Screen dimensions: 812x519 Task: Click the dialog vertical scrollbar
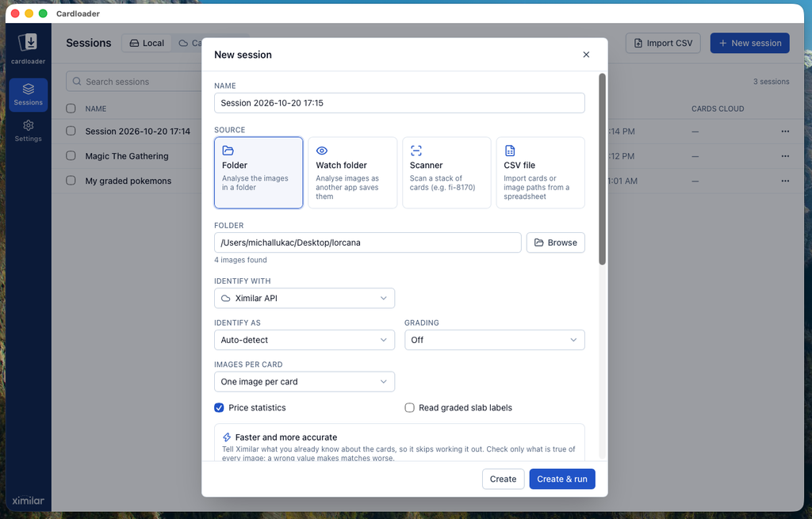602,170
